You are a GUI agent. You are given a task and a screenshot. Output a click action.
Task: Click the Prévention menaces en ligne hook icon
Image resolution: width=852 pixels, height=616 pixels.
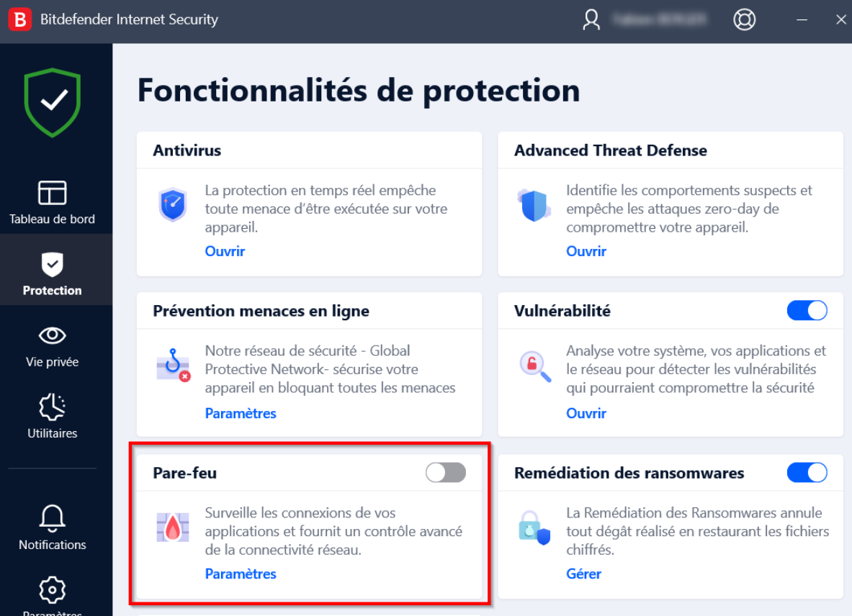point(173,366)
